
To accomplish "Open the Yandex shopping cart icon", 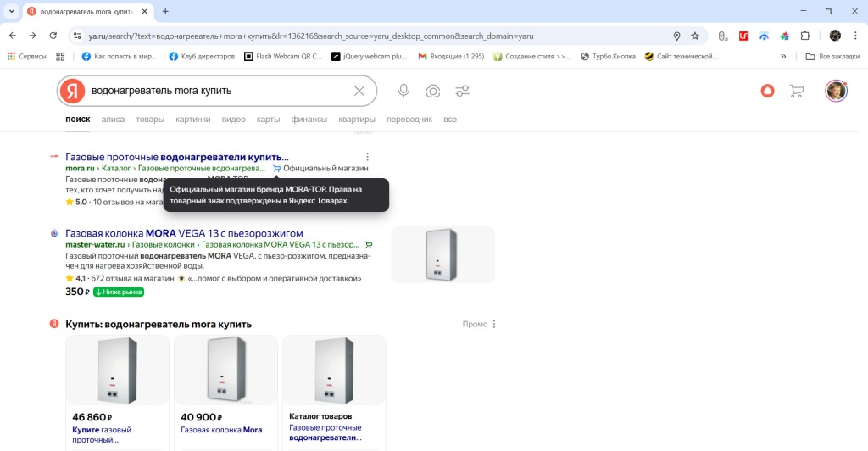I will tap(796, 91).
